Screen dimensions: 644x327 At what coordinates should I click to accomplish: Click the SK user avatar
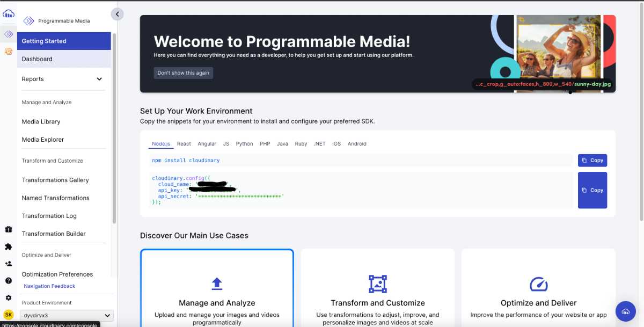click(9, 315)
